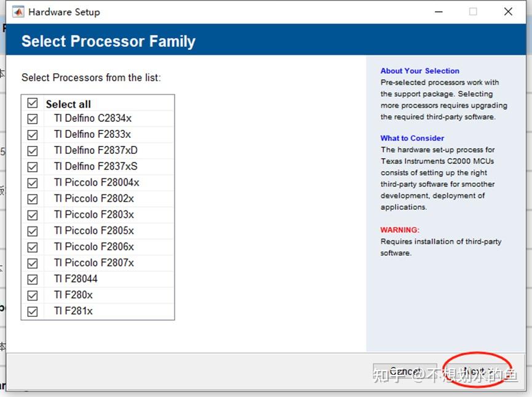Toggle TI F280x selection

[32, 295]
